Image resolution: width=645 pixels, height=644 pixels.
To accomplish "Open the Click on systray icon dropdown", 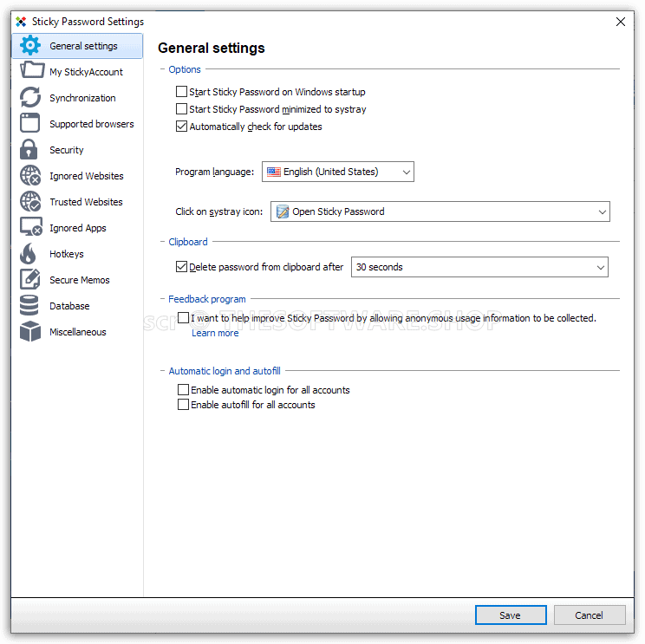I will click(x=440, y=211).
